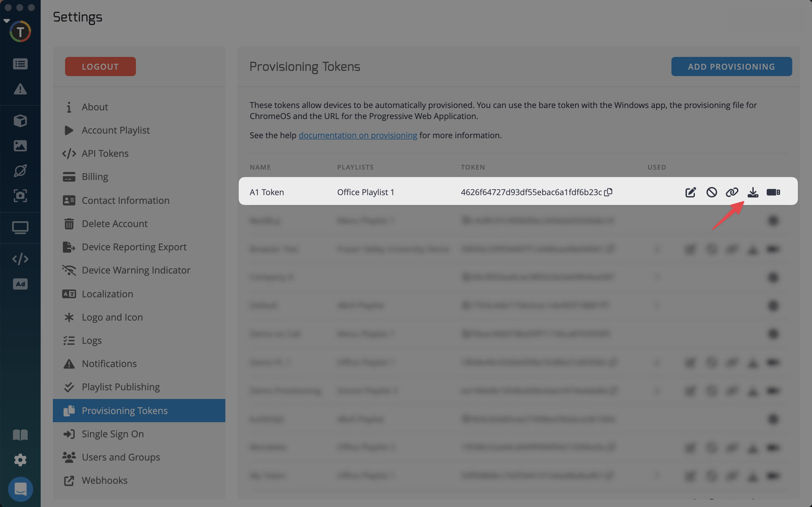Open the documentation on provisioning link

(358, 135)
